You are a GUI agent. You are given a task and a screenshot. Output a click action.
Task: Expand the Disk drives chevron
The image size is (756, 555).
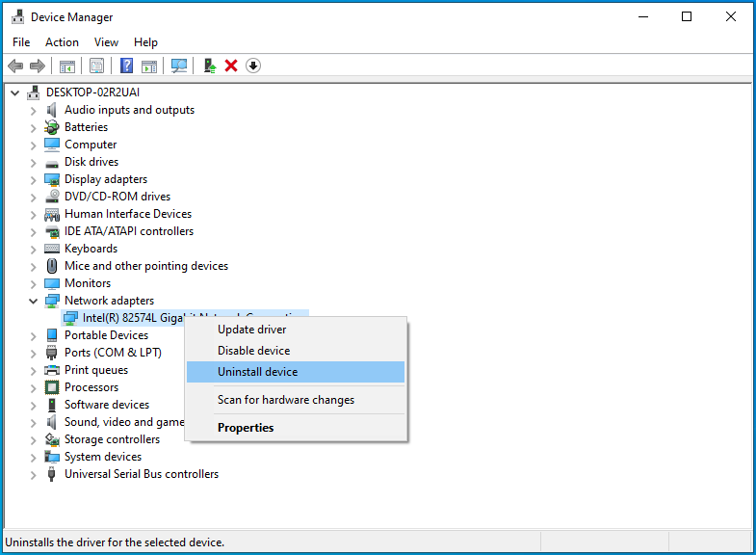coord(33,163)
